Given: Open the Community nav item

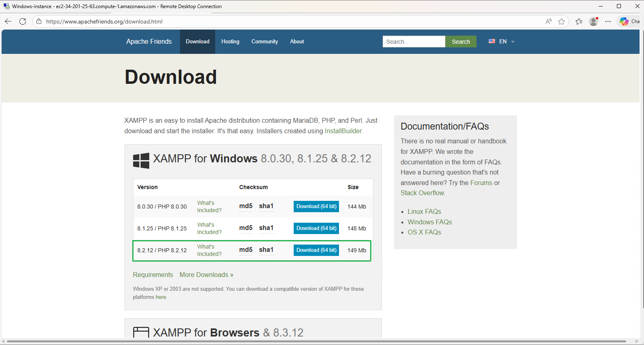Looking at the screenshot, I should [x=265, y=42].
